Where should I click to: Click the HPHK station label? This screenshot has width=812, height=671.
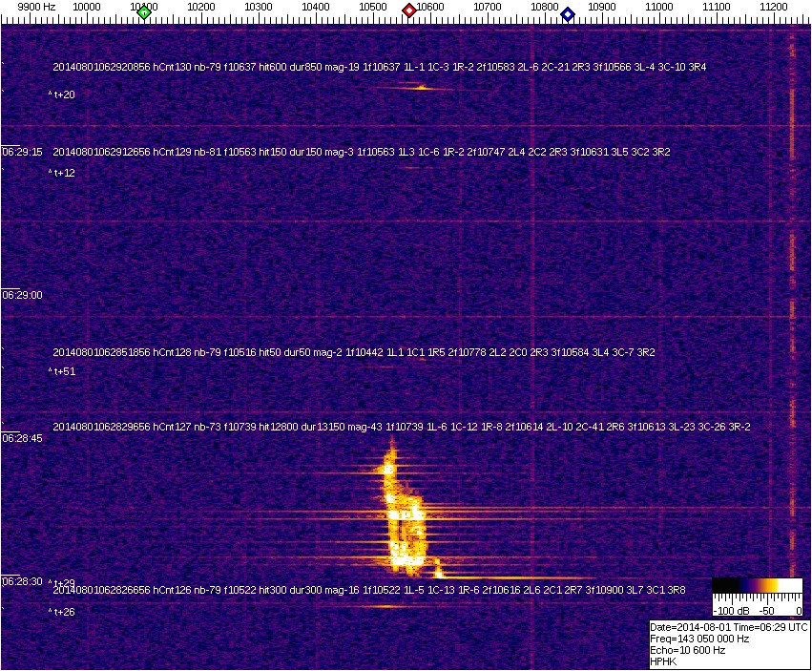(663, 661)
